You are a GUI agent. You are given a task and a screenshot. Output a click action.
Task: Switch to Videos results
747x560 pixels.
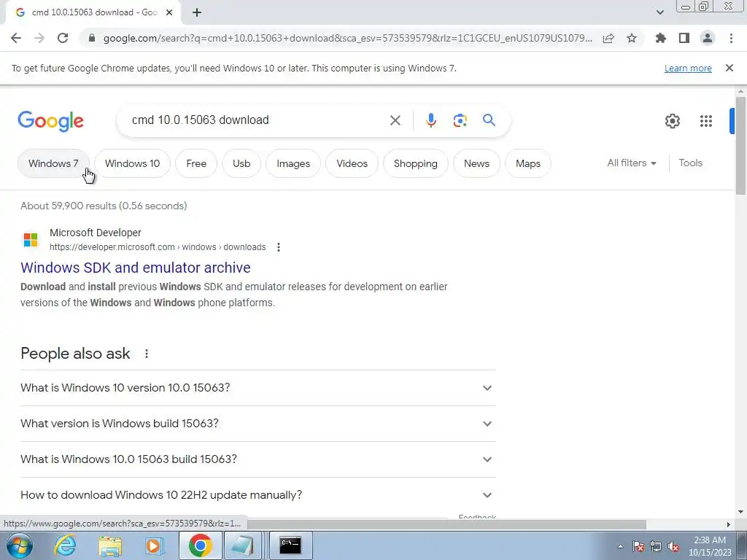pos(352,163)
